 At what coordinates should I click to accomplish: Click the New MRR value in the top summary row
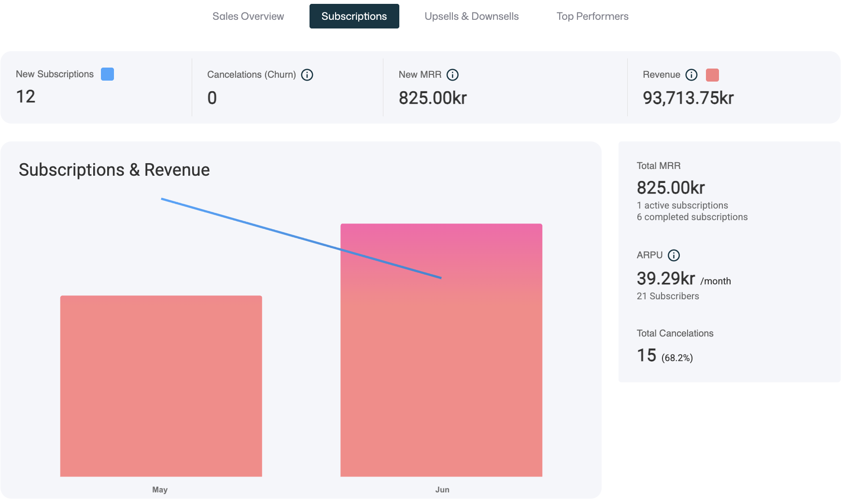433,98
